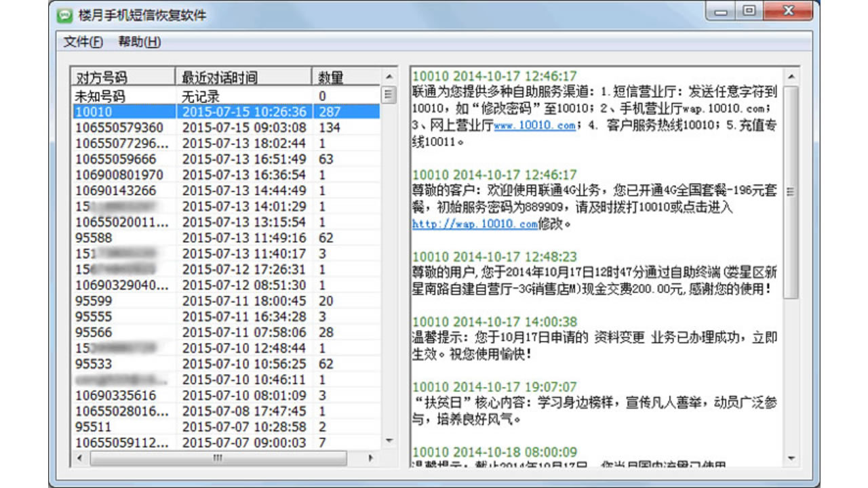Select the 95599 conversation entry
The height and width of the screenshot is (488, 868).
[x=115, y=300]
